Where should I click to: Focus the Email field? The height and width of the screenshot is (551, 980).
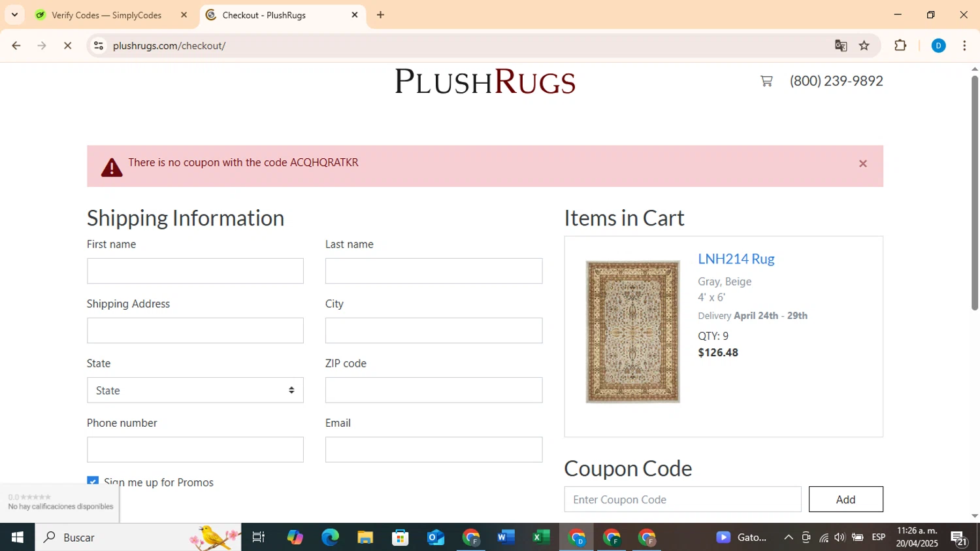click(x=434, y=450)
